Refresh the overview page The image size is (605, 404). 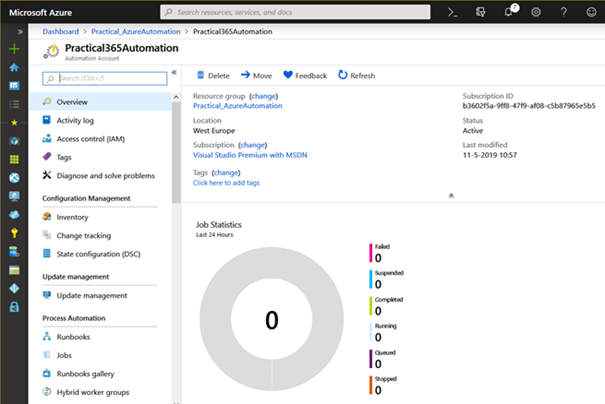[356, 75]
